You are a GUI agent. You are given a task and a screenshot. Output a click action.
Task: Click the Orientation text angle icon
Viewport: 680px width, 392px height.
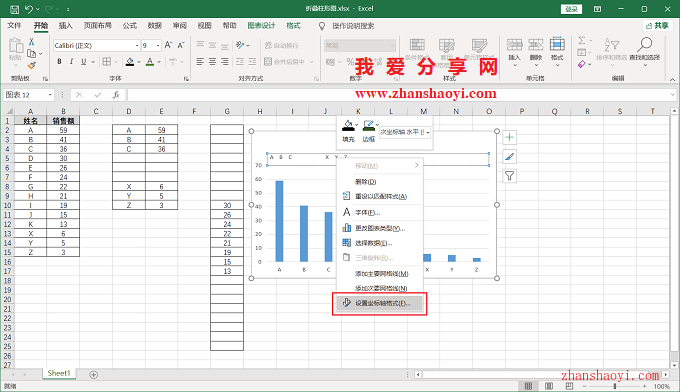(x=240, y=45)
